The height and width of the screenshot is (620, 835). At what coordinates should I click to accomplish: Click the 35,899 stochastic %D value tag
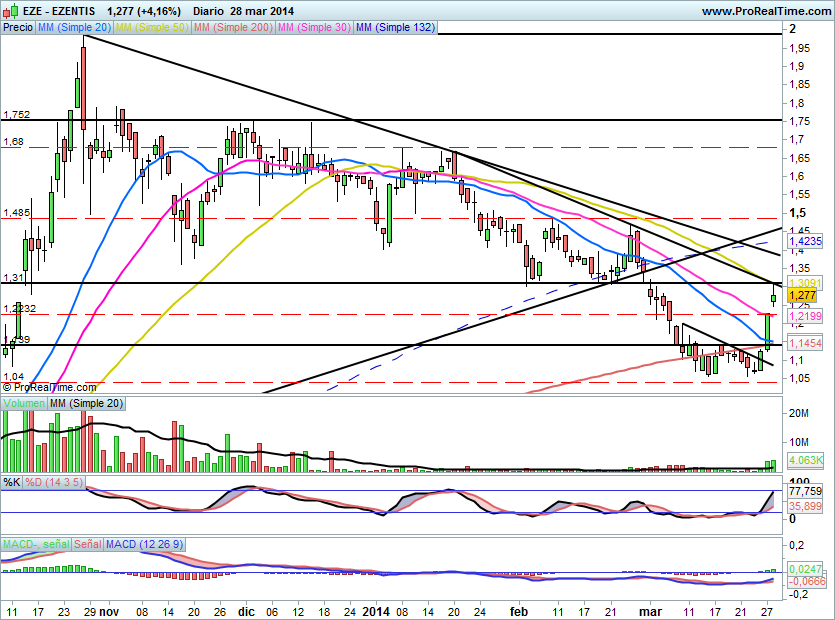pos(805,506)
